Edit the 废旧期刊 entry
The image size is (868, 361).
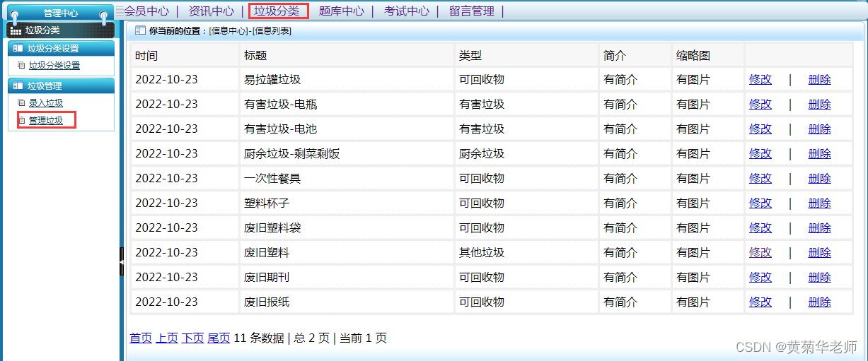tap(760, 278)
